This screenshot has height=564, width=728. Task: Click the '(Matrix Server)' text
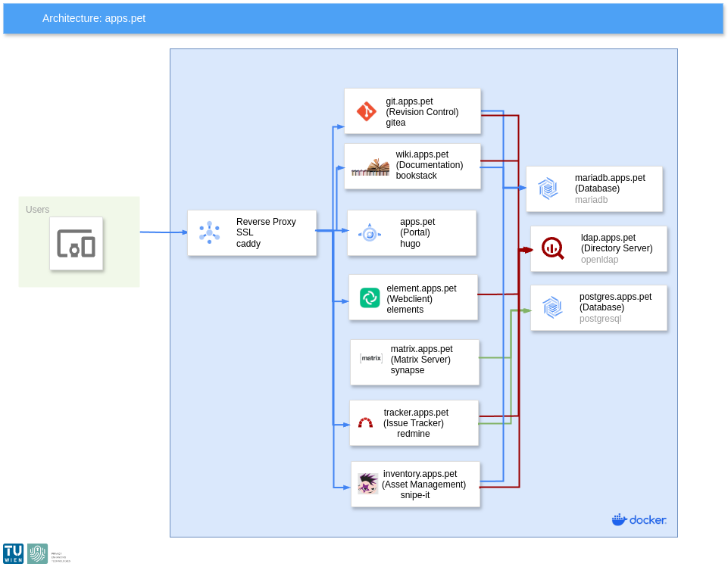420,359
